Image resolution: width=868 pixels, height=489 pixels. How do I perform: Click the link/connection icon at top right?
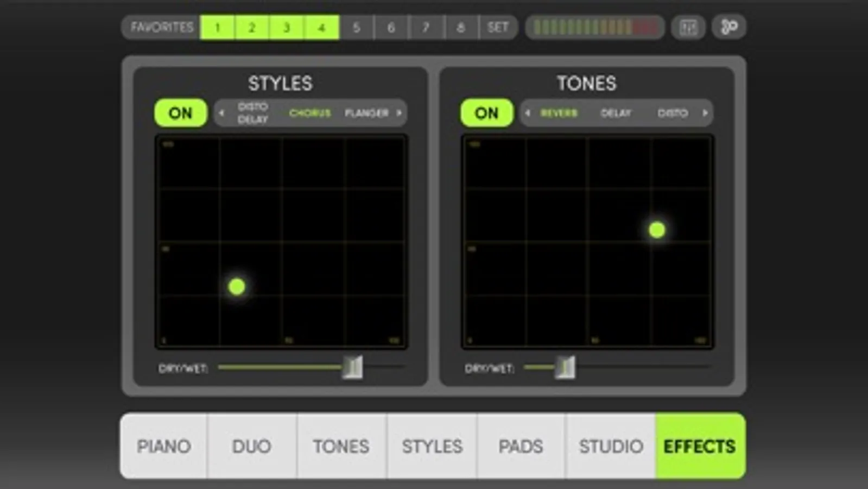point(729,27)
